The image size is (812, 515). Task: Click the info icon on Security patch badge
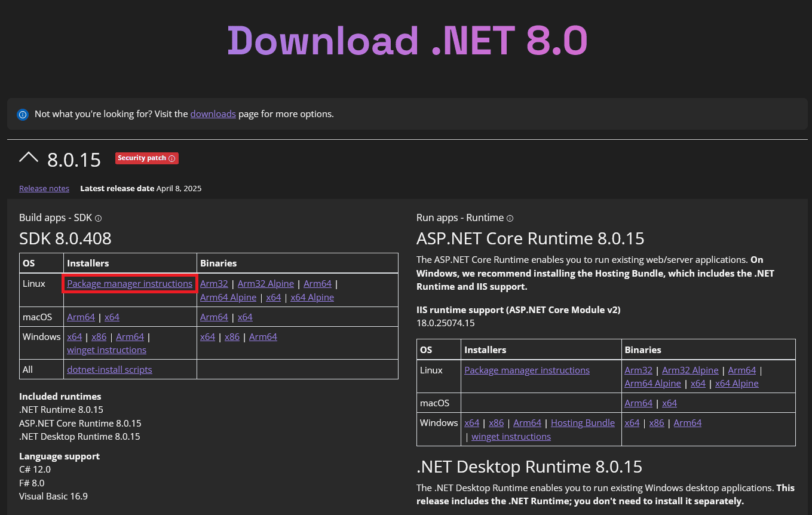[x=172, y=158]
